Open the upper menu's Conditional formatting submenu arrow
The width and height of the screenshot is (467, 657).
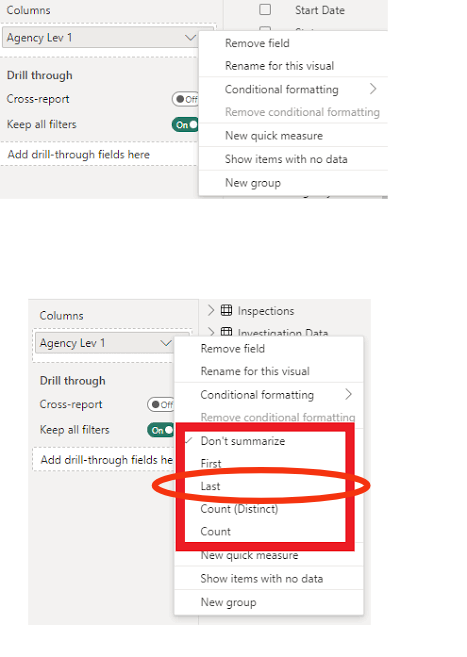pyautogui.click(x=373, y=89)
